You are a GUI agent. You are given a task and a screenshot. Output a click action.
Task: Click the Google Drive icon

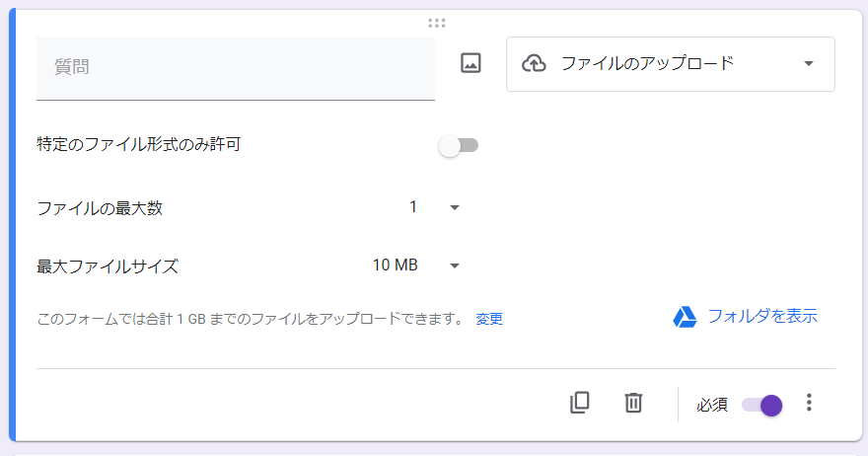(685, 317)
